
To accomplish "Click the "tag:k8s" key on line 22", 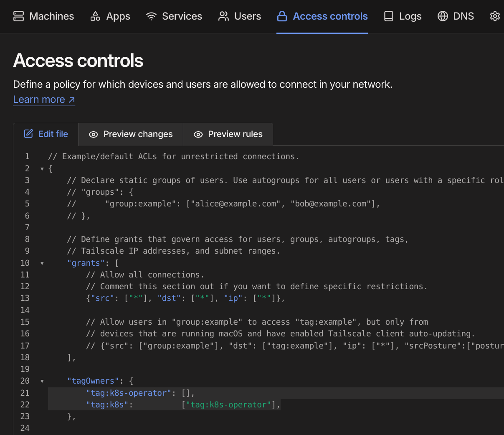I will click(107, 404).
